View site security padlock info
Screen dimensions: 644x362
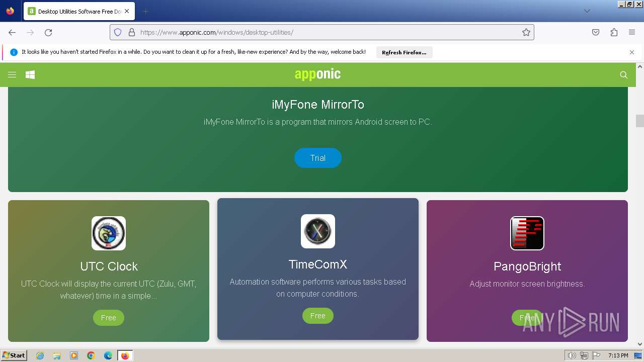click(x=132, y=32)
